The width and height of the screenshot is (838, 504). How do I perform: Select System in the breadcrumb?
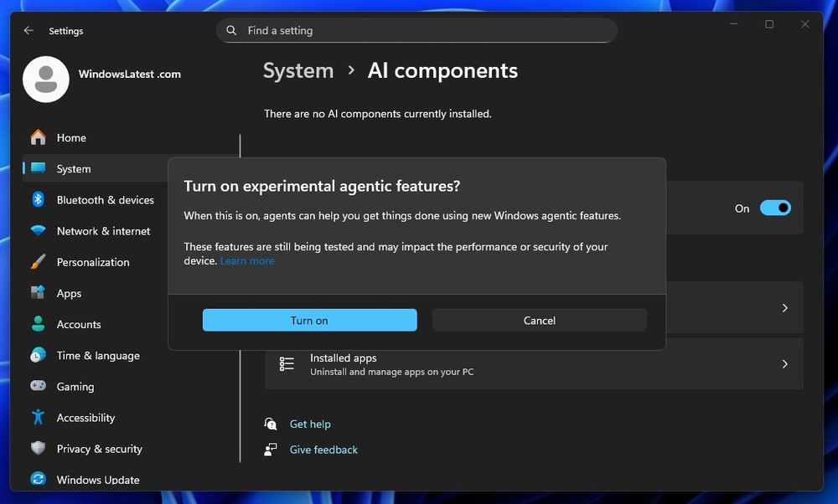tap(297, 71)
